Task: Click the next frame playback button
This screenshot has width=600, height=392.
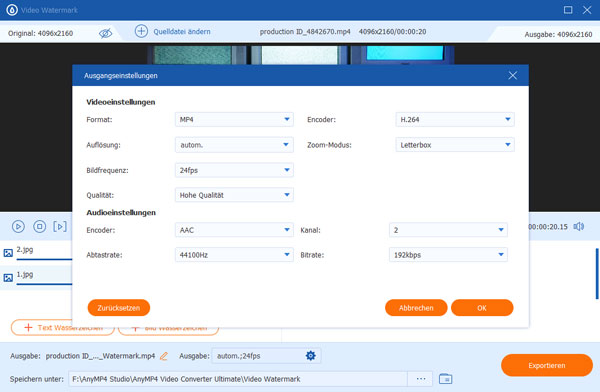Action: pyautogui.click(x=60, y=227)
